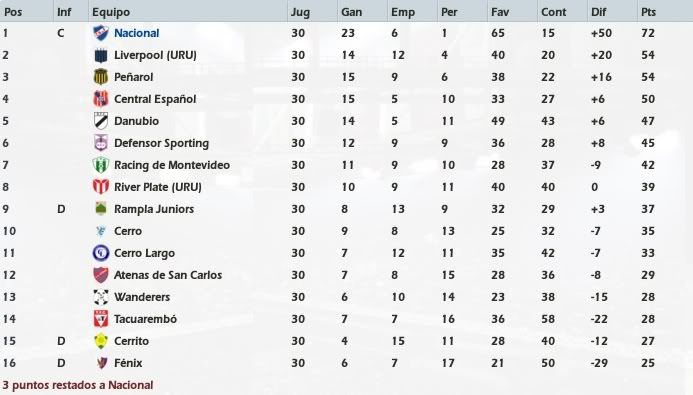
Task: Click the Tacuarembó club crest
Action: (x=101, y=319)
